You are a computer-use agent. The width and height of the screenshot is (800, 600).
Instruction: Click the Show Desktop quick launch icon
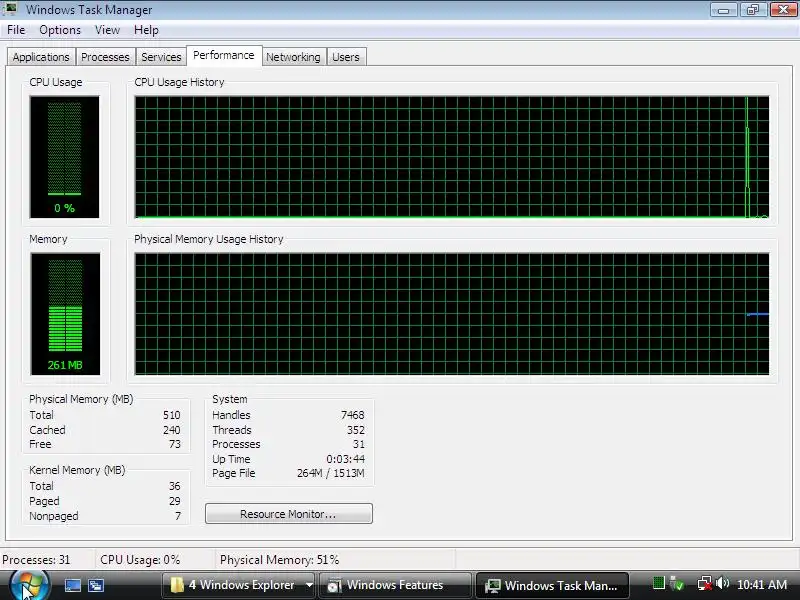click(x=72, y=585)
